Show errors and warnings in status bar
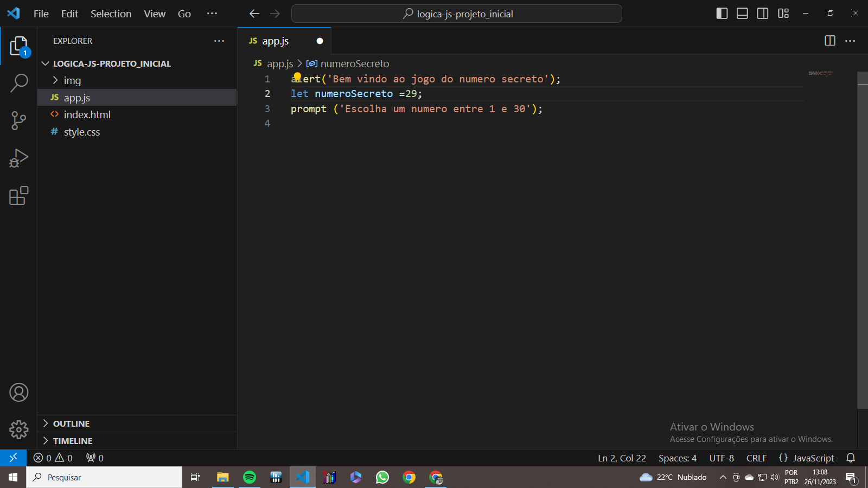The image size is (868, 488). pos(53,458)
